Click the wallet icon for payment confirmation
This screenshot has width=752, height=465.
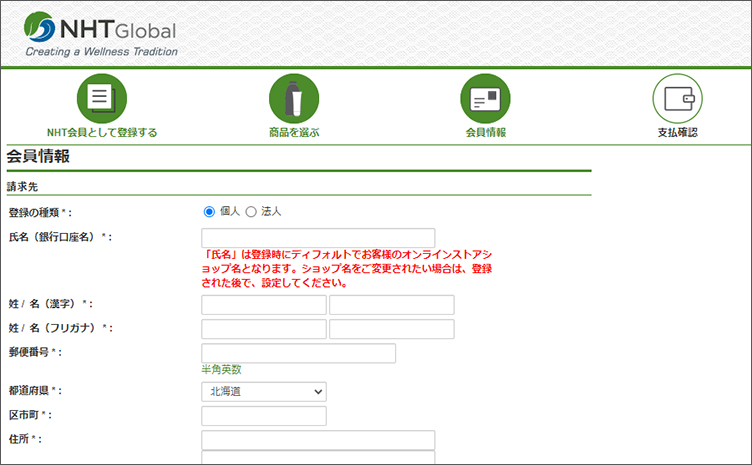coord(677,99)
